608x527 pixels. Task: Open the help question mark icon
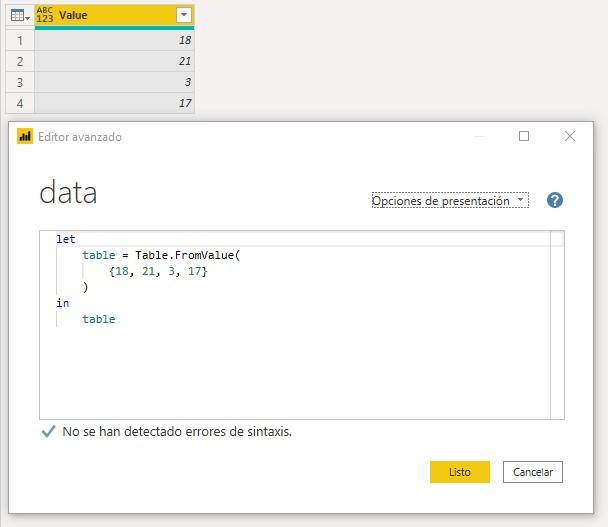click(555, 200)
